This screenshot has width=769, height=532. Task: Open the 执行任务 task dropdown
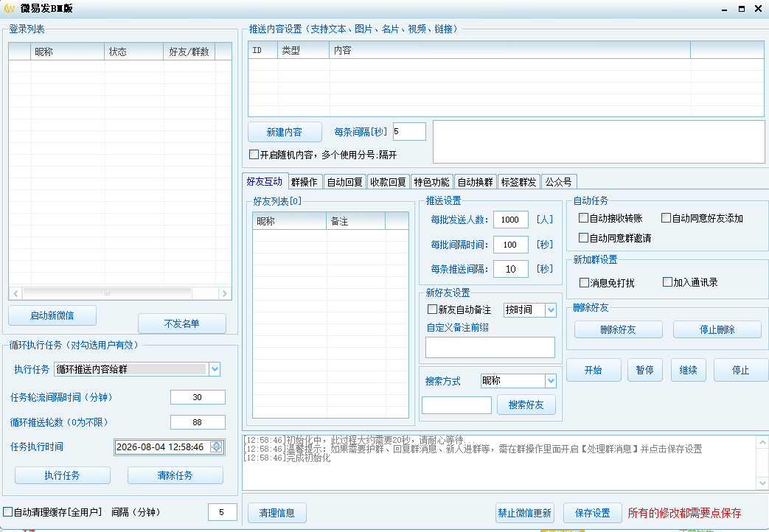[x=215, y=369]
